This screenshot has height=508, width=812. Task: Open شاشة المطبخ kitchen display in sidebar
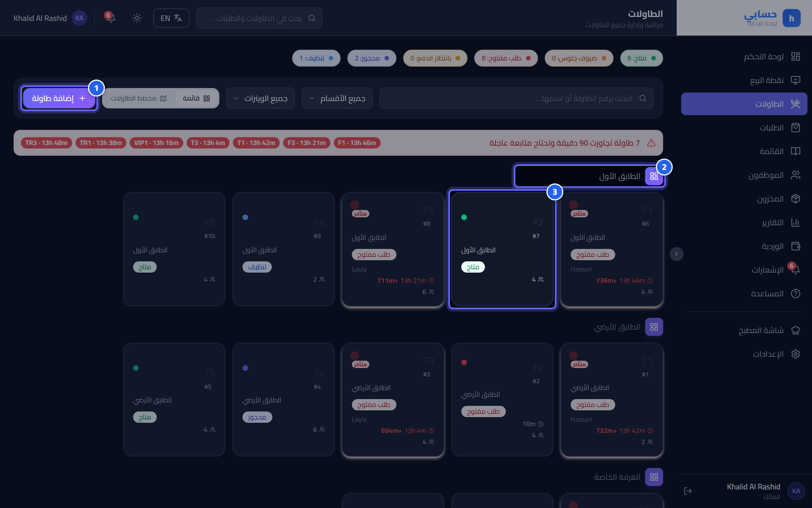click(x=744, y=330)
